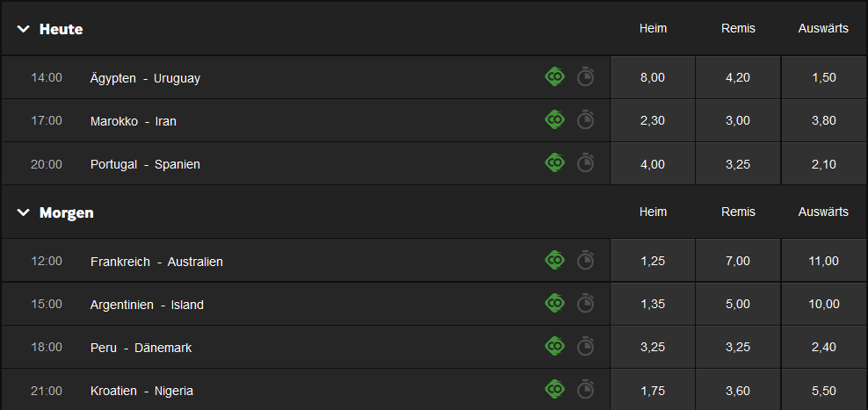The image size is (868, 410).
Task: Select home odds 8,00 for Ägypten
Action: (x=653, y=77)
